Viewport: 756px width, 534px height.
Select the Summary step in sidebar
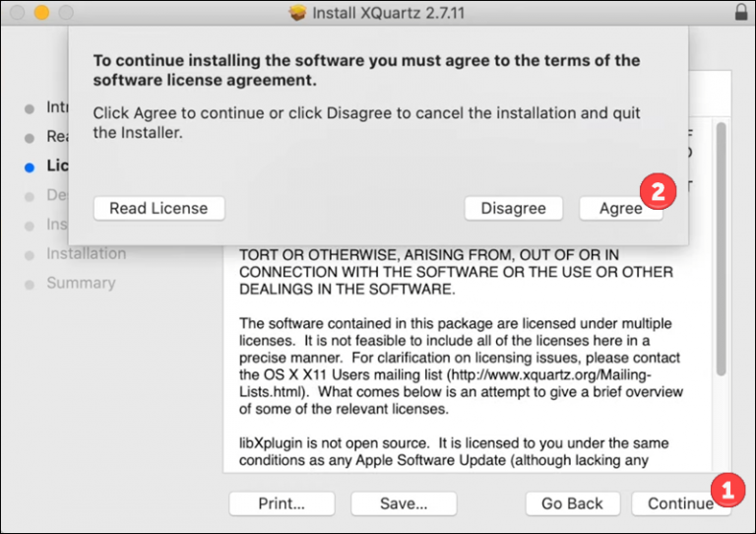(81, 283)
